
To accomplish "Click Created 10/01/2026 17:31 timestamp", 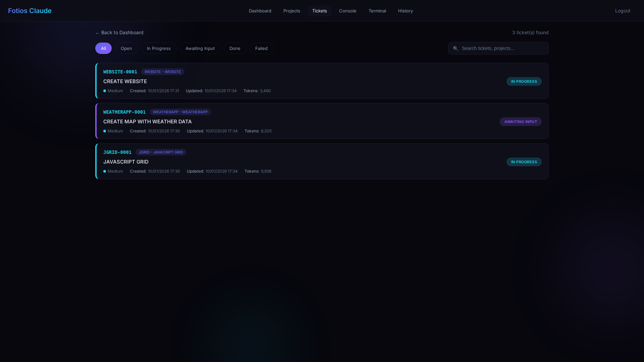I will [154, 91].
